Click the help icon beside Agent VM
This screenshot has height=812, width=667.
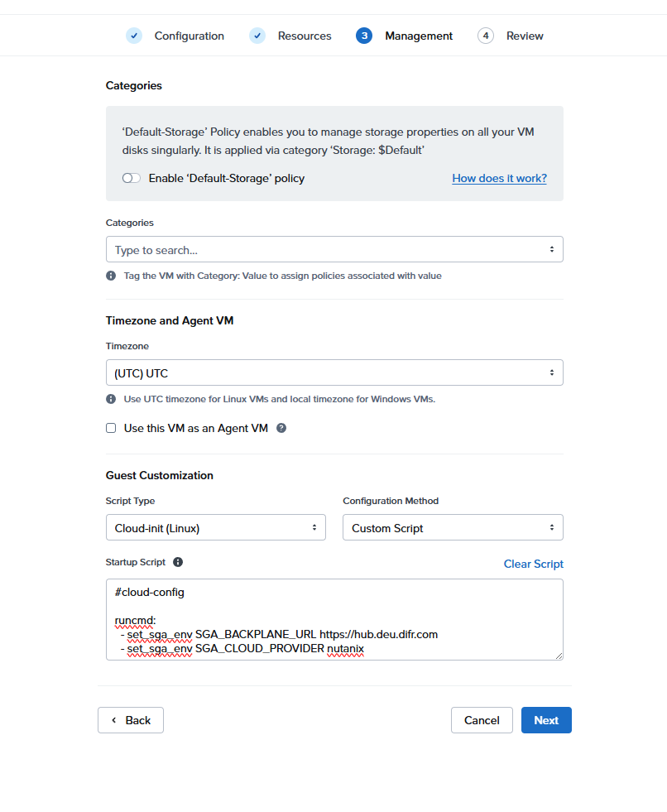281,428
